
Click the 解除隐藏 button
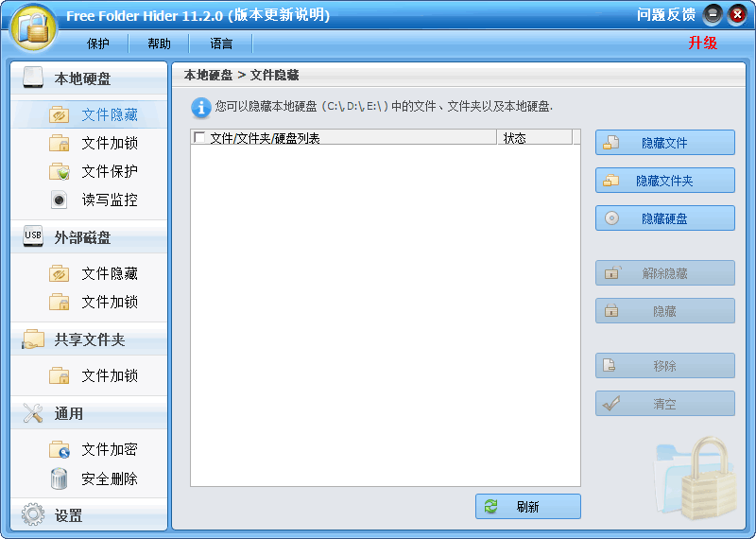tap(665, 273)
